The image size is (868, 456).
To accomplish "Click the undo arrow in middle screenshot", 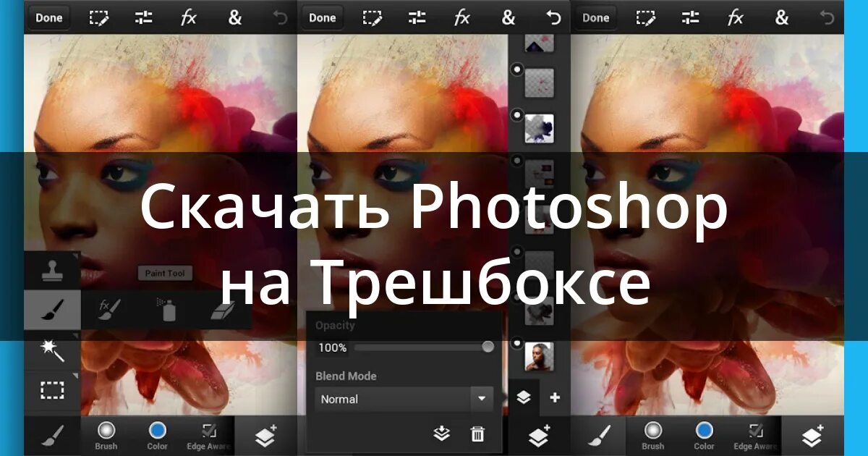I will click(x=553, y=17).
